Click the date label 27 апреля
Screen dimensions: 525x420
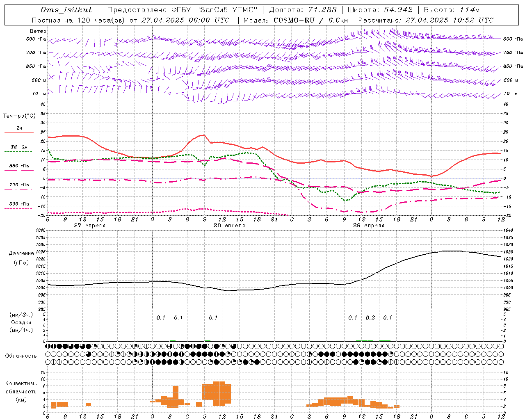point(89,226)
